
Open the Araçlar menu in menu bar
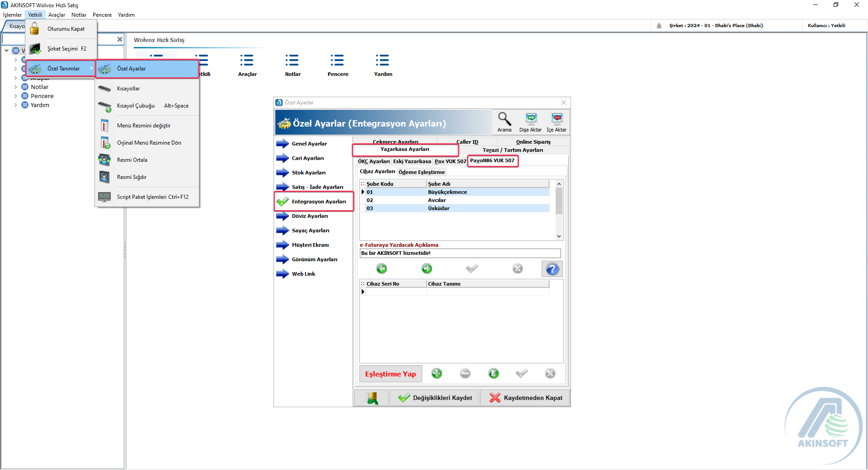[57, 15]
